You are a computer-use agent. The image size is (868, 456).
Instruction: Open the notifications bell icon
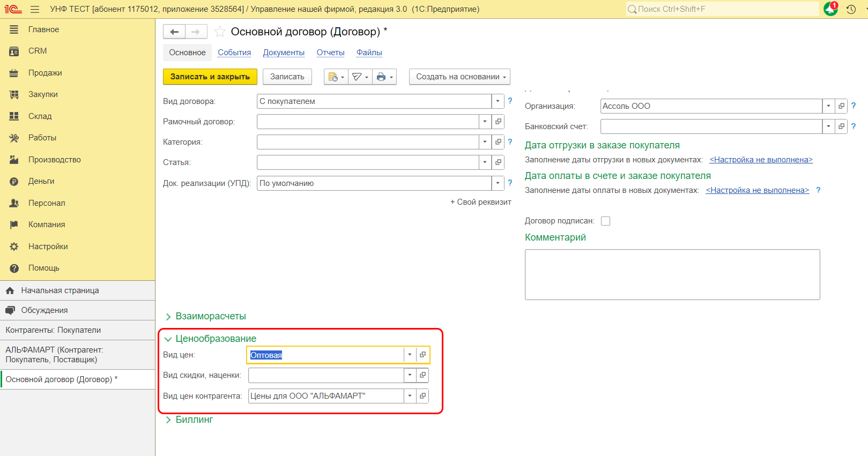830,9
